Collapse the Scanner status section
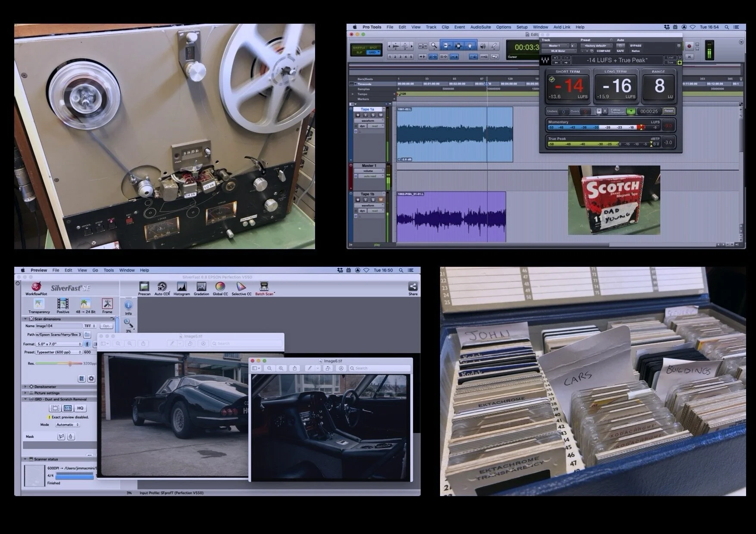The width and height of the screenshot is (756, 534). click(25, 459)
